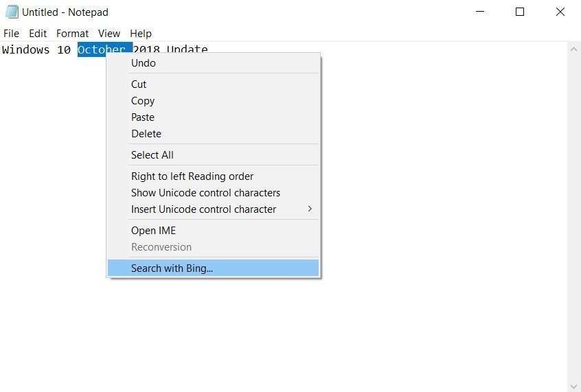Maximize the Notepad window
This screenshot has height=392, width=581.
(520, 12)
